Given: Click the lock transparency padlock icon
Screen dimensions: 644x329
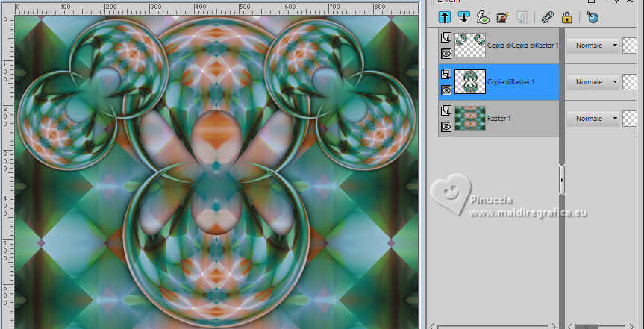Looking at the screenshot, I should 567,17.
